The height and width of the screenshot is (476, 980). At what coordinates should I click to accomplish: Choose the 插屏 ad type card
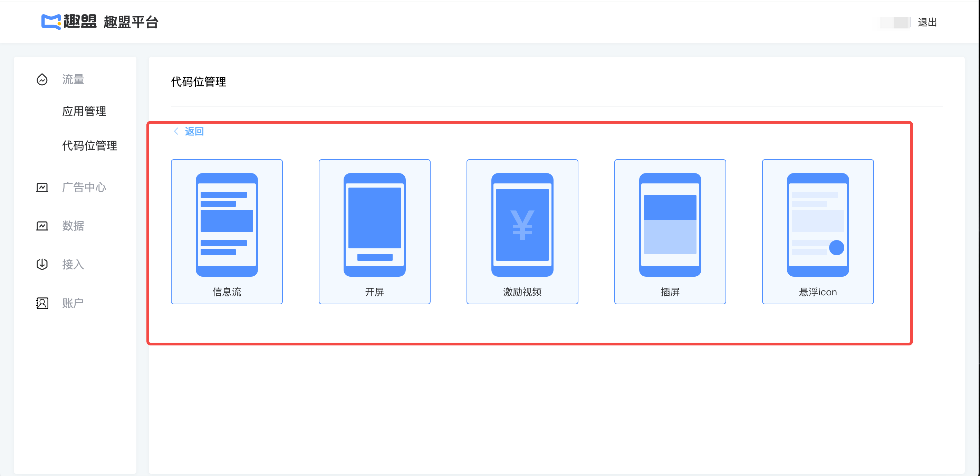pyautogui.click(x=670, y=231)
